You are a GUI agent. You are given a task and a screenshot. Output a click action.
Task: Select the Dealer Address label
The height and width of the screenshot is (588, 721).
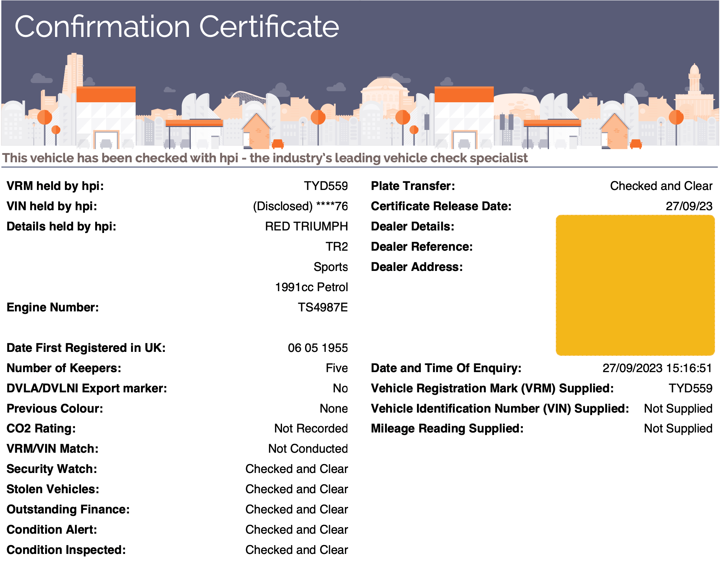point(417,267)
